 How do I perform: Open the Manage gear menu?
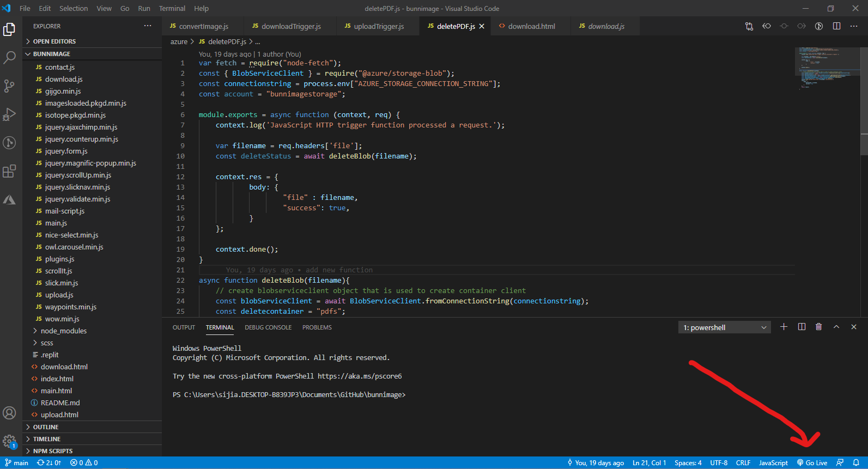coord(9,441)
